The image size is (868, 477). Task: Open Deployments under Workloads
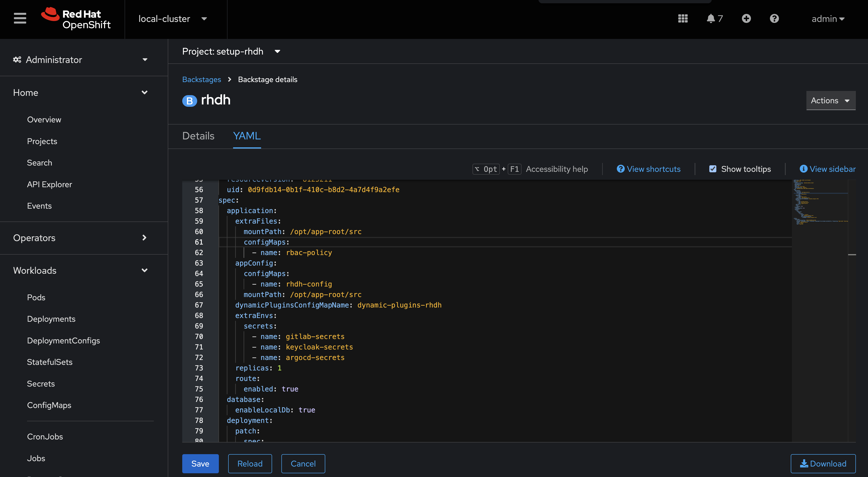click(x=51, y=319)
